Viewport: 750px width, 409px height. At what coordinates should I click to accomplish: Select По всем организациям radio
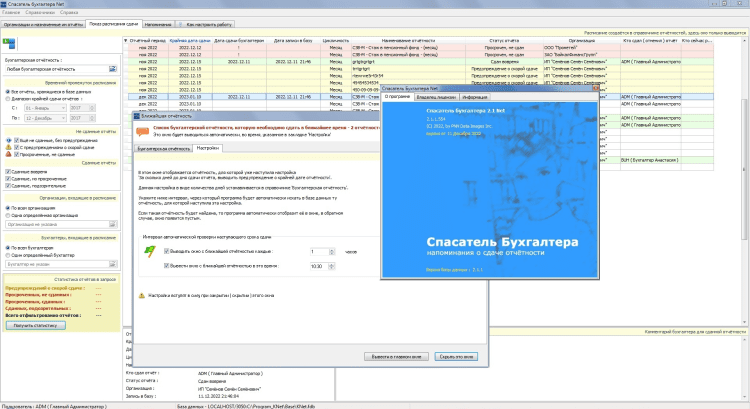click(8, 208)
